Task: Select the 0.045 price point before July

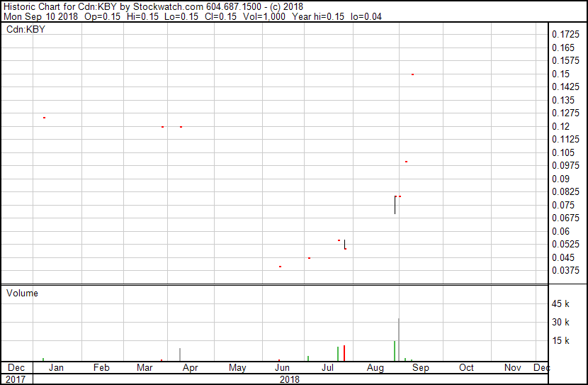Action: point(309,258)
